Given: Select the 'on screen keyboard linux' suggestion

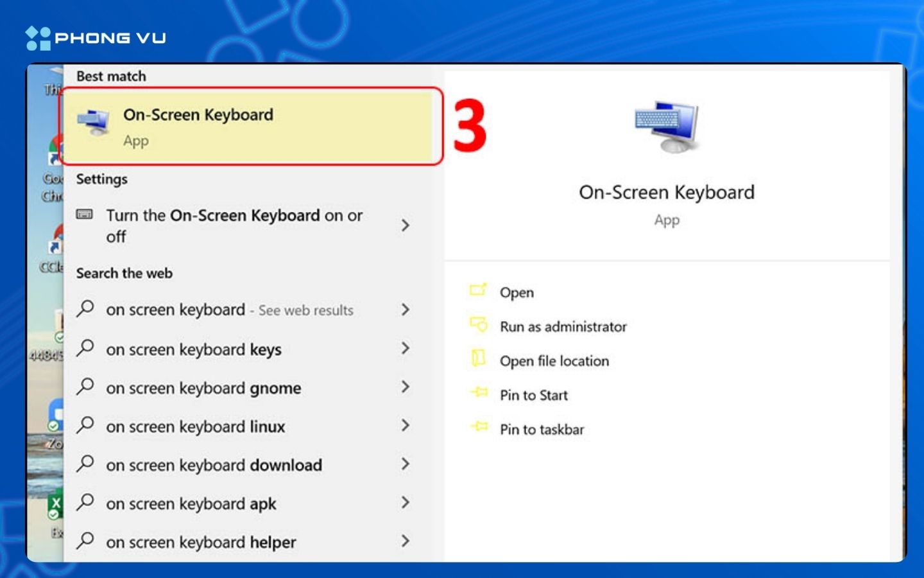Looking at the screenshot, I should (x=196, y=426).
